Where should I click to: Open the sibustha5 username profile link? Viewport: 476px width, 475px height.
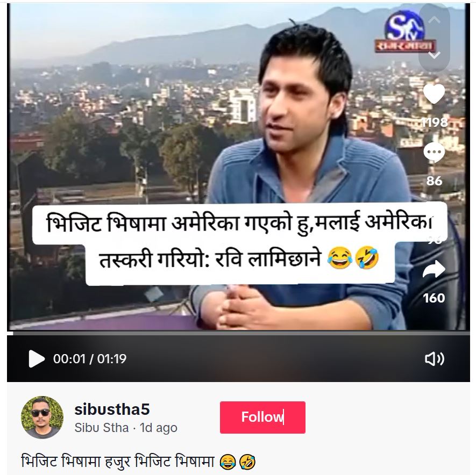112,409
